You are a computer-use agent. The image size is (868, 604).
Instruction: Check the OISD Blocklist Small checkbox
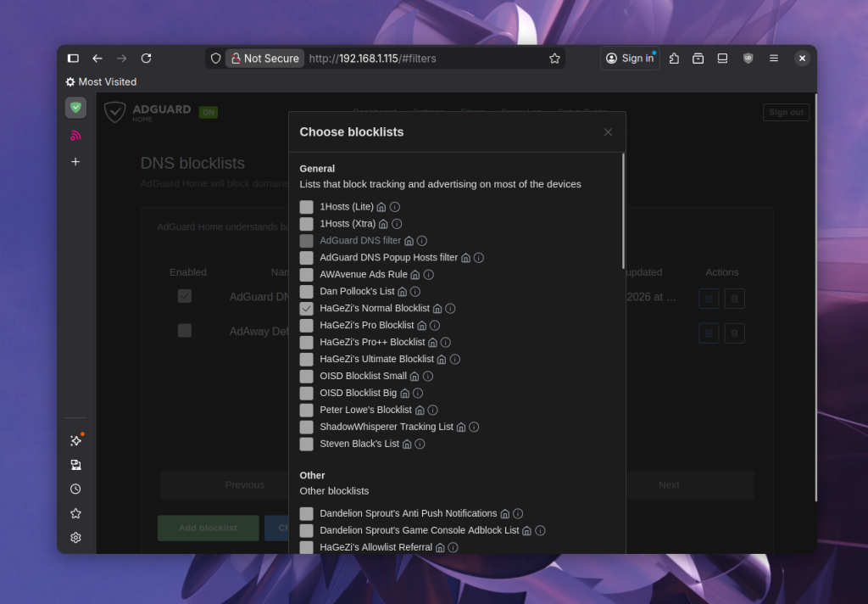306,377
